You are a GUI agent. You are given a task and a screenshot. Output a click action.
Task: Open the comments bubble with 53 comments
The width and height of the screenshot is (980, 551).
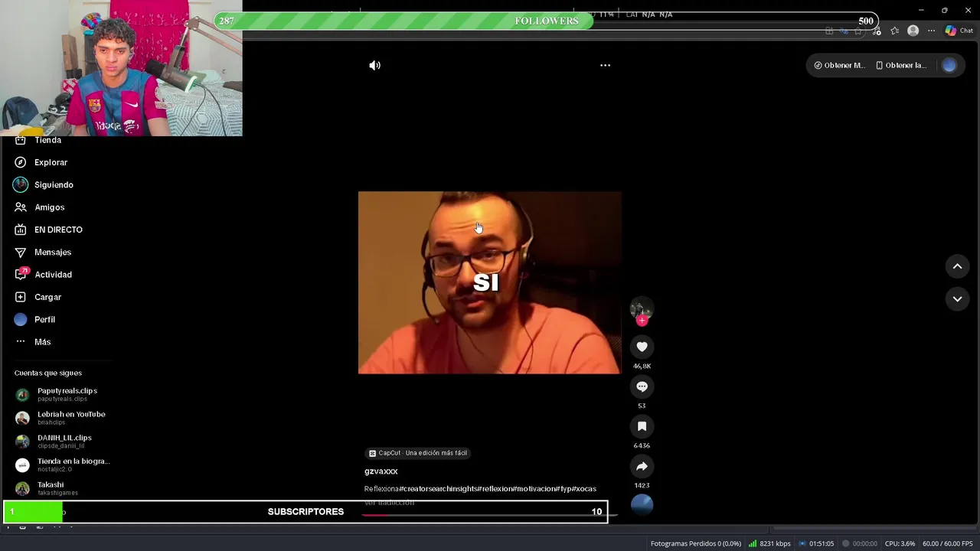(642, 386)
